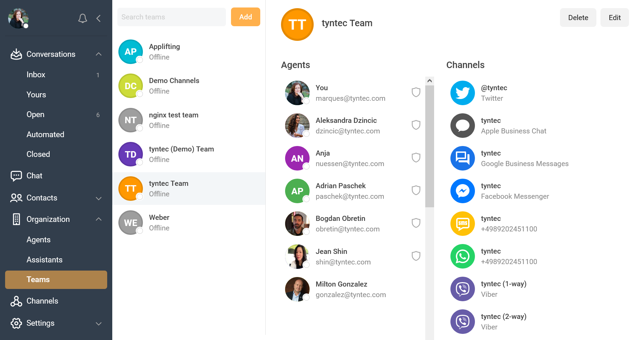Select the nginx test team NT avatar
The width and height of the screenshot is (644, 340).
(x=131, y=120)
